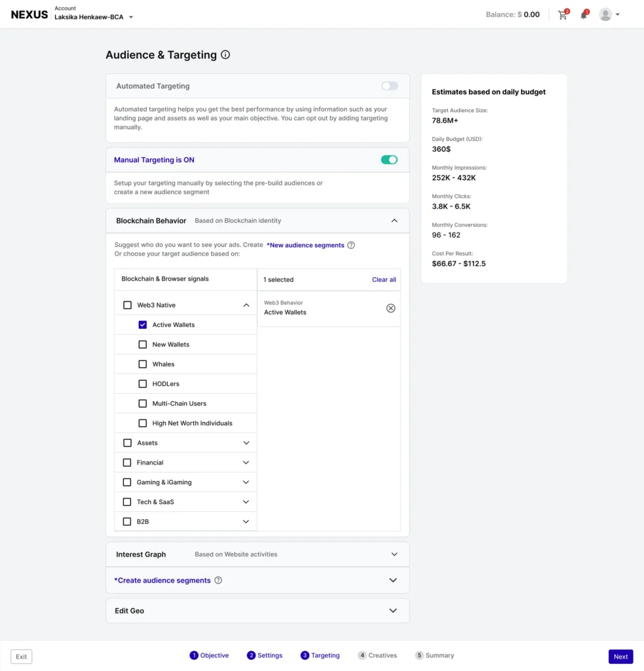This screenshot has width=644, height=671.
Task: Open the shopping cart icon
Action: coord(562,14)
